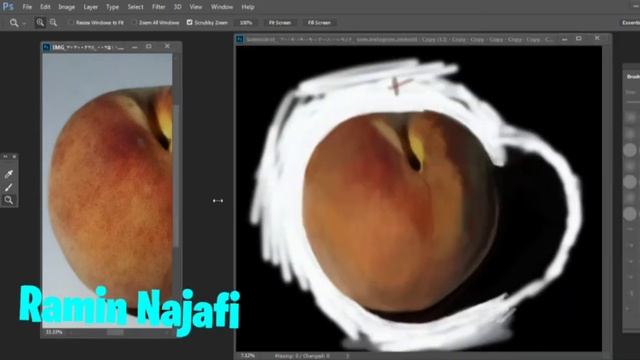Viewport: 640px width, 360px height.
Task: Click the IMG reference window title bar
Action: pos(111,47)
